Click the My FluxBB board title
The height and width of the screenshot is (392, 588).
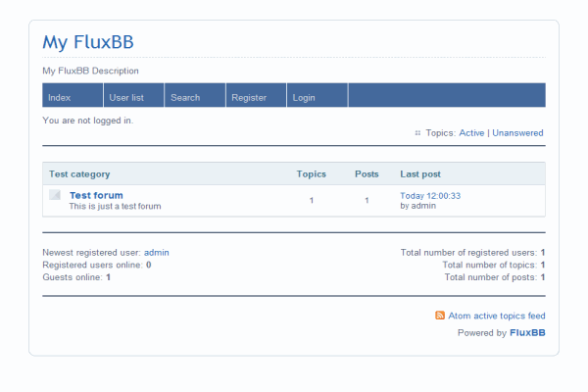coord(88,42)
